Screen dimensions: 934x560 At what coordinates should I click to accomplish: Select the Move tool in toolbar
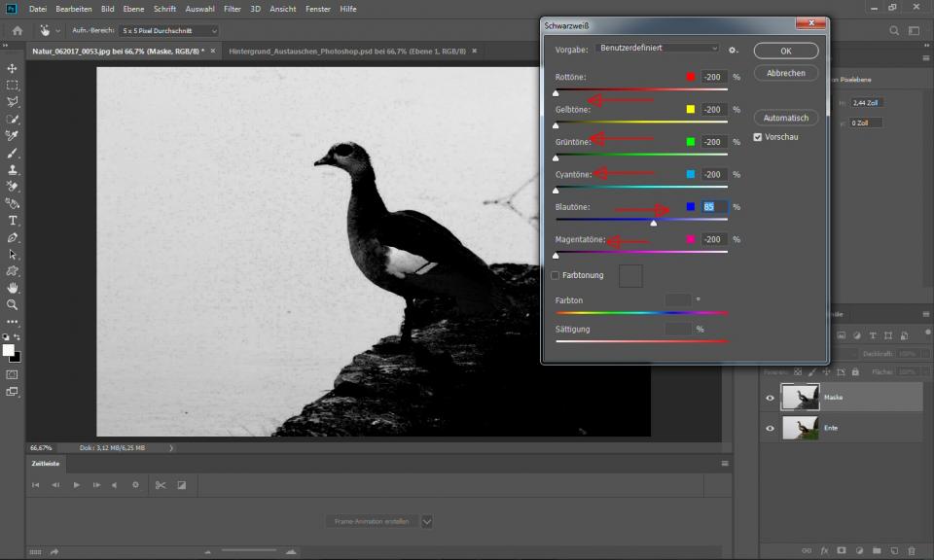(13, 69)
